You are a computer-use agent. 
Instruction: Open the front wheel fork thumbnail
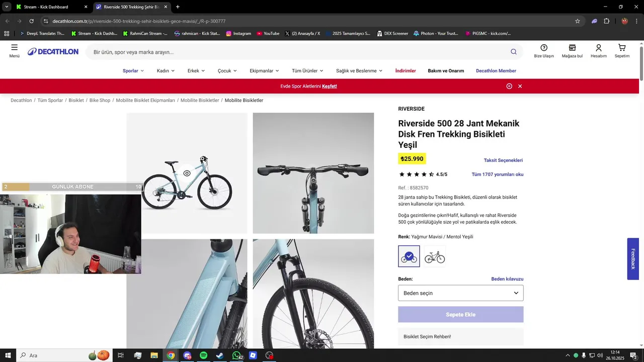(313, 294)
